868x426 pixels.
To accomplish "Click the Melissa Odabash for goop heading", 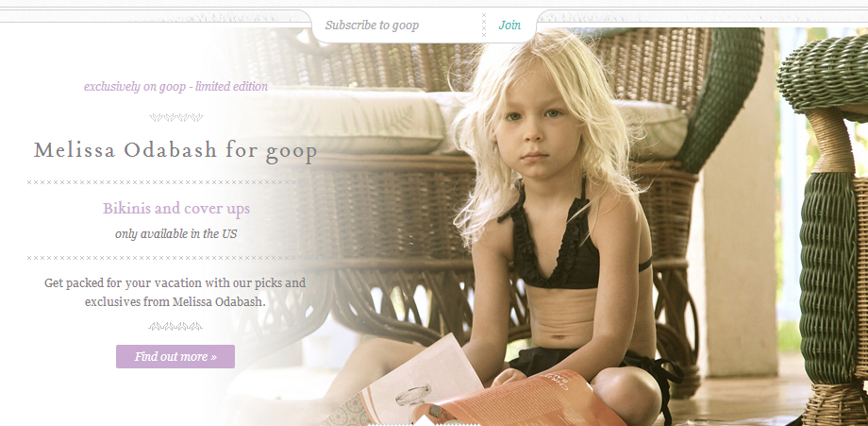I will tap(175, 151).
